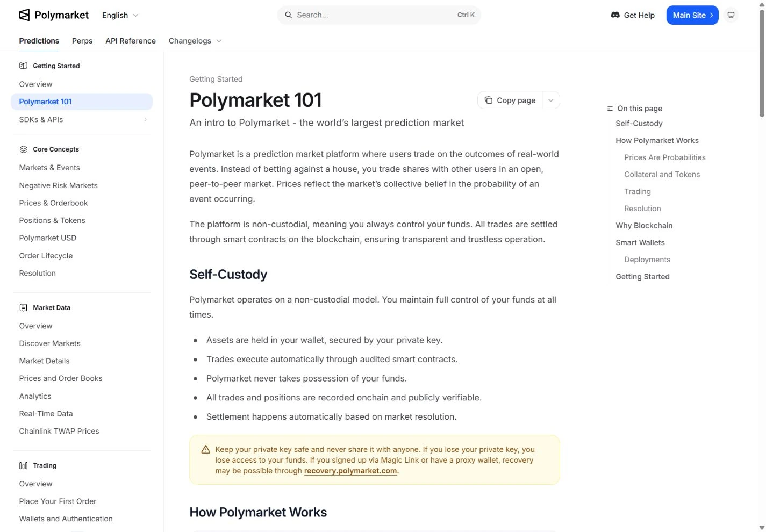The height and width of the screenshot is (532, 766).
Task: Click the Polymarket logo icon
Action: (24, 15)
